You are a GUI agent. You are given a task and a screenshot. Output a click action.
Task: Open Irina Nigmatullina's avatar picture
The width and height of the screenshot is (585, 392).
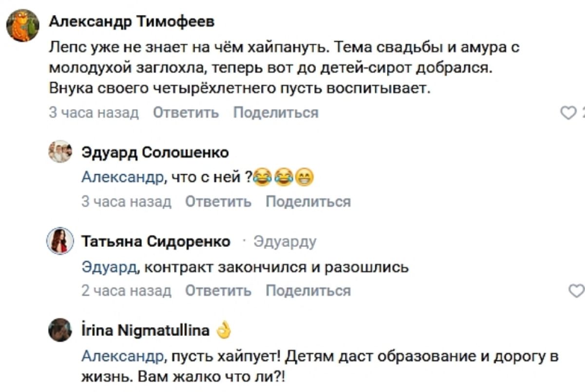[60, 330]
